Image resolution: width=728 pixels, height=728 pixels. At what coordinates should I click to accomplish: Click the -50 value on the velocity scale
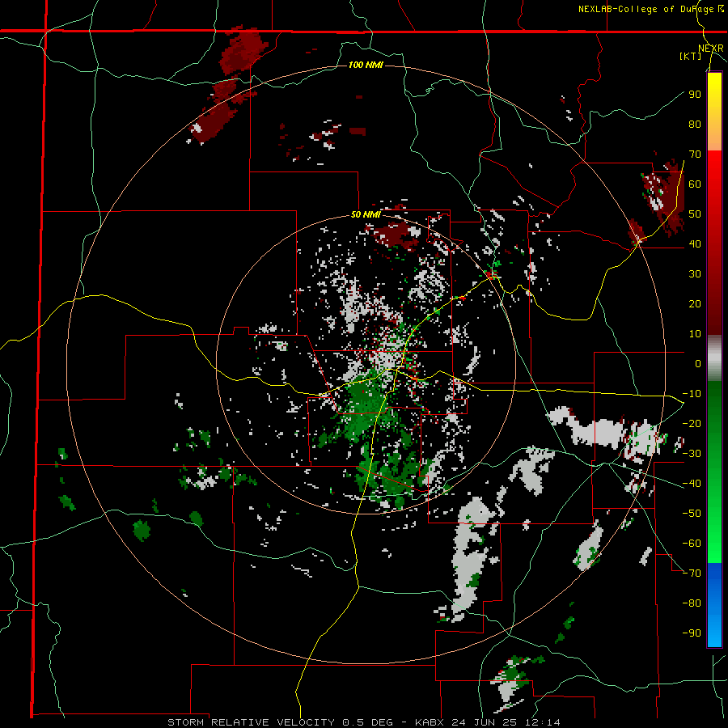[692, 514]
